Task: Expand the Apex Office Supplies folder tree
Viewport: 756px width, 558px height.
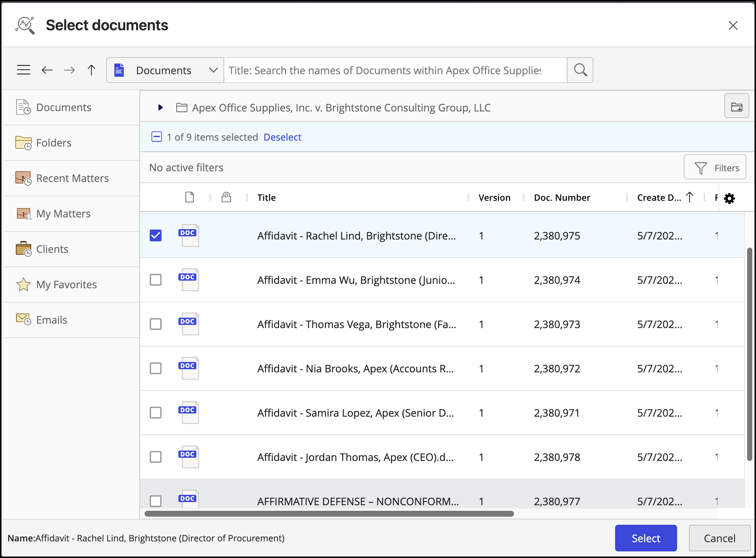Action: point(160,107)
